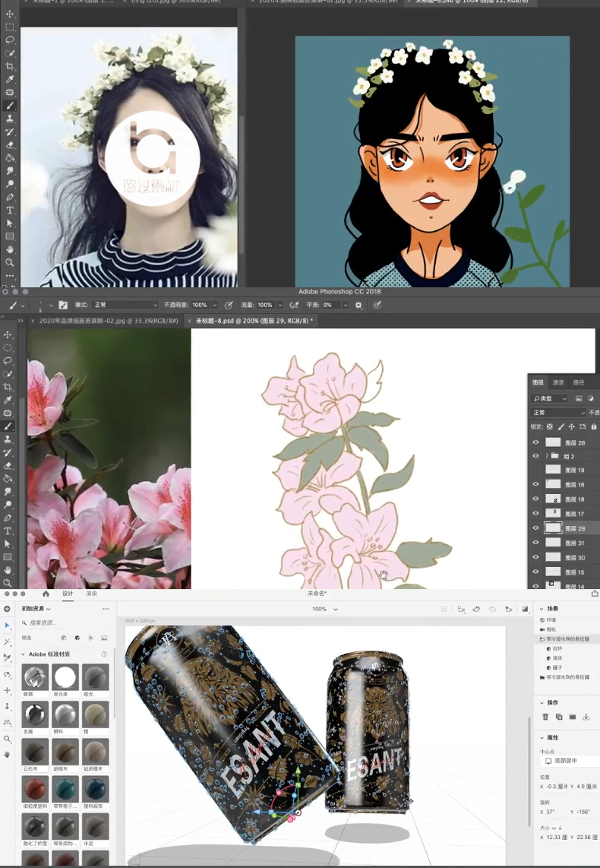
Task: Click the share icon in Dimension header
Action: point(595,594)
